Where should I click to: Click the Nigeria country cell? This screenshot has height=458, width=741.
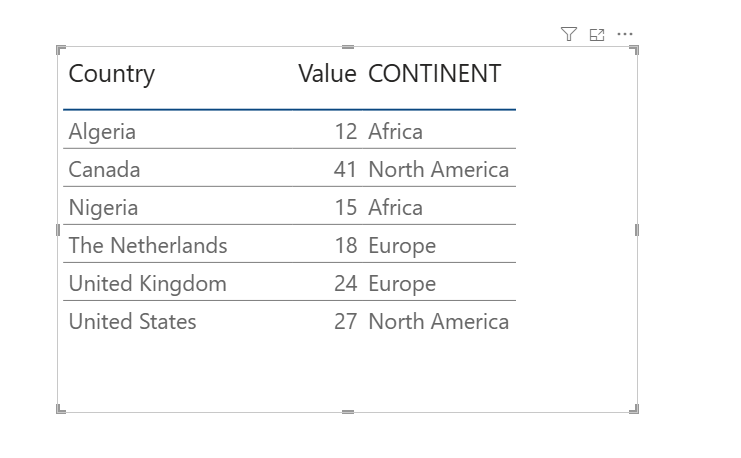tap(103, 208)
